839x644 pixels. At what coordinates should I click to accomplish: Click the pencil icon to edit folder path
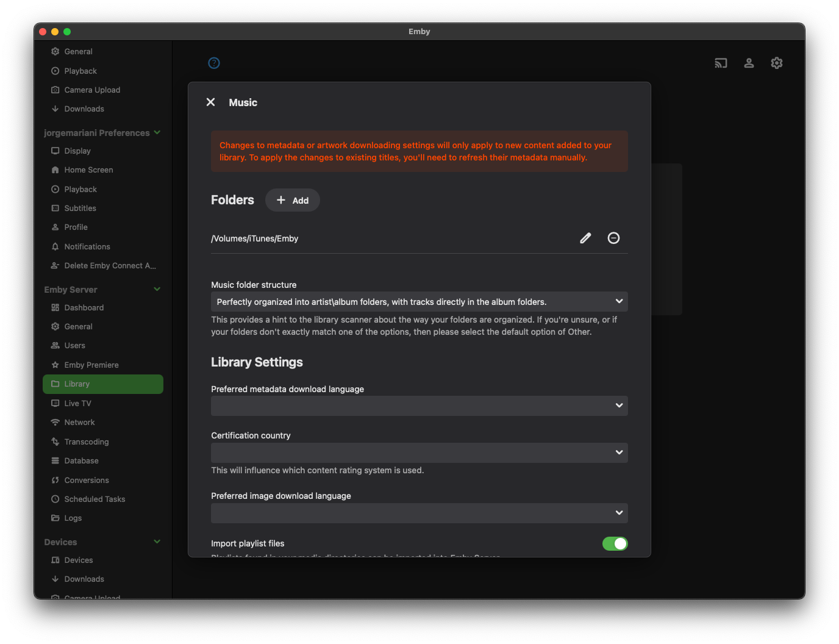coord(585,238)
